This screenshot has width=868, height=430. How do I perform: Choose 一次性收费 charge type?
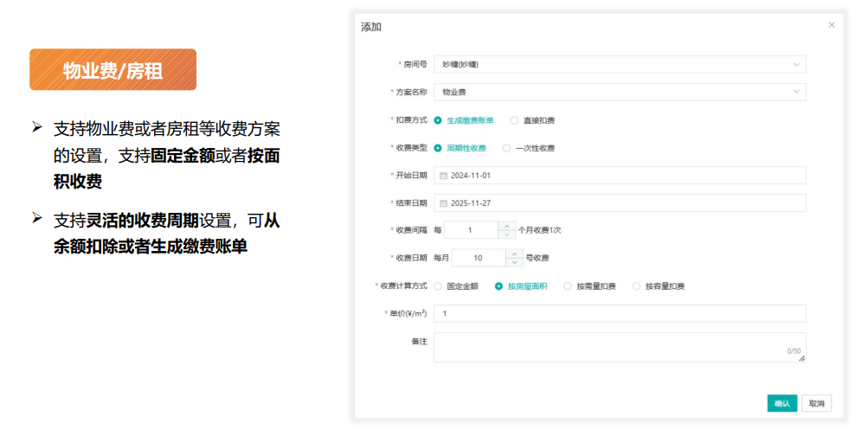tap(529, 148)
